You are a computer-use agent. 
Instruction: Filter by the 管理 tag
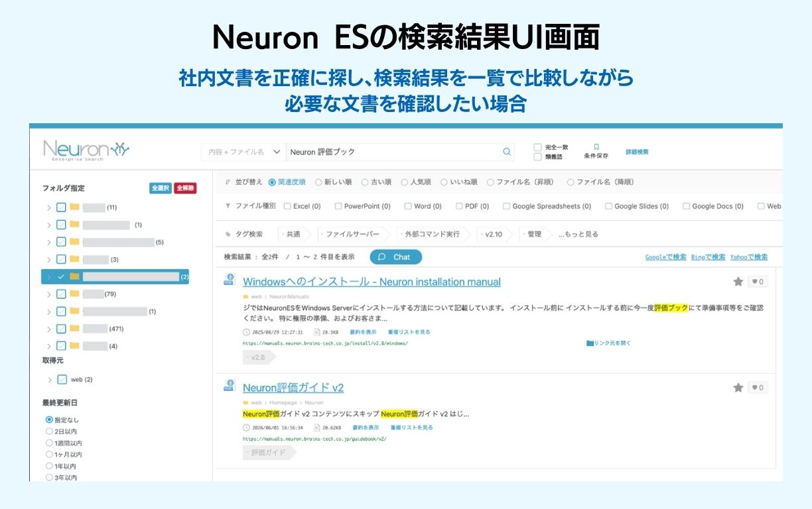(534, 234)
